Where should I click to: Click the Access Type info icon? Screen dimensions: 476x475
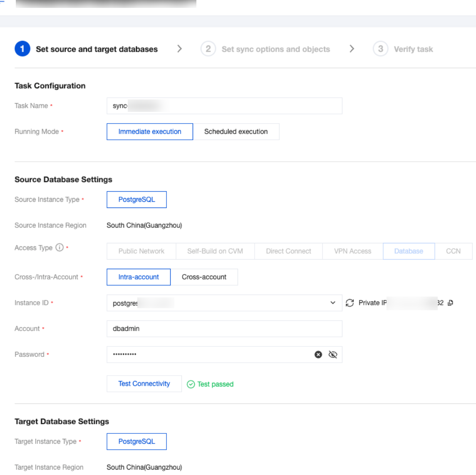point(59,247)
